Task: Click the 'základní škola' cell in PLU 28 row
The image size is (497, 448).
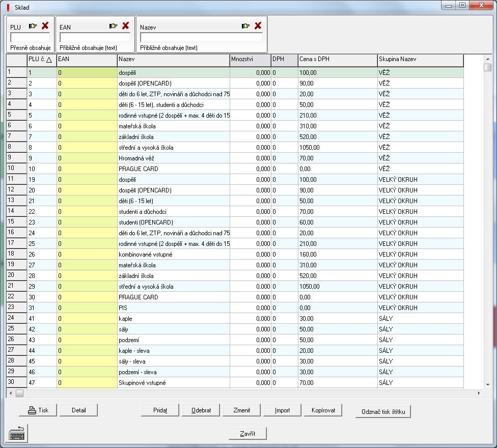Action: [173, 275]
